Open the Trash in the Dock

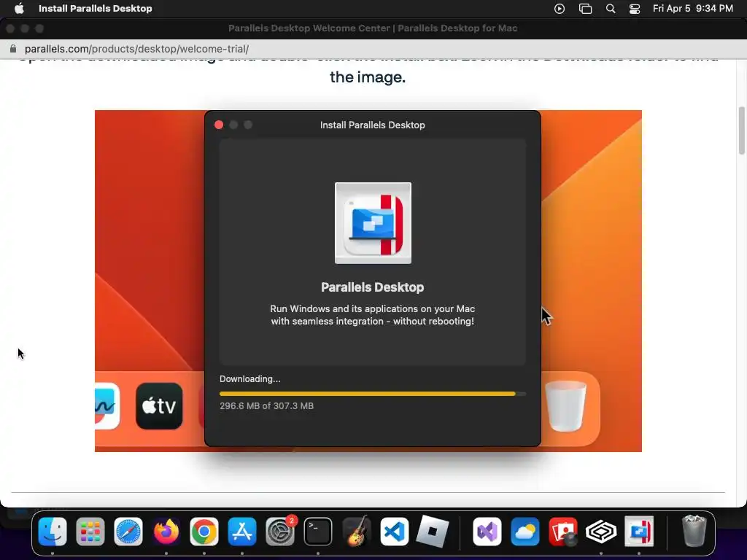694,531
